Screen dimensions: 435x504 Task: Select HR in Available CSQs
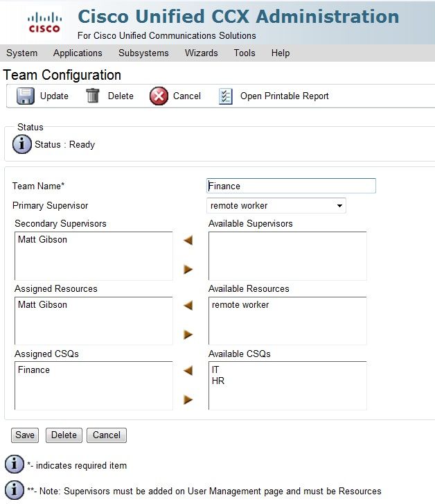tap(218, 381)
